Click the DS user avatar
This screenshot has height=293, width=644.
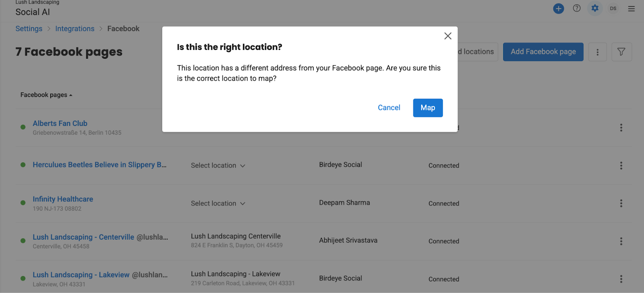pos(613,8)
